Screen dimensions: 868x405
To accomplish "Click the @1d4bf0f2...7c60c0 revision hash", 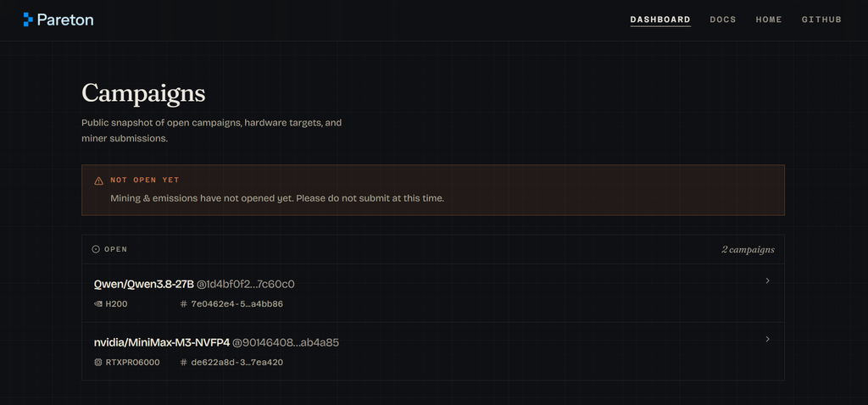I will click(x=246, y=285).
